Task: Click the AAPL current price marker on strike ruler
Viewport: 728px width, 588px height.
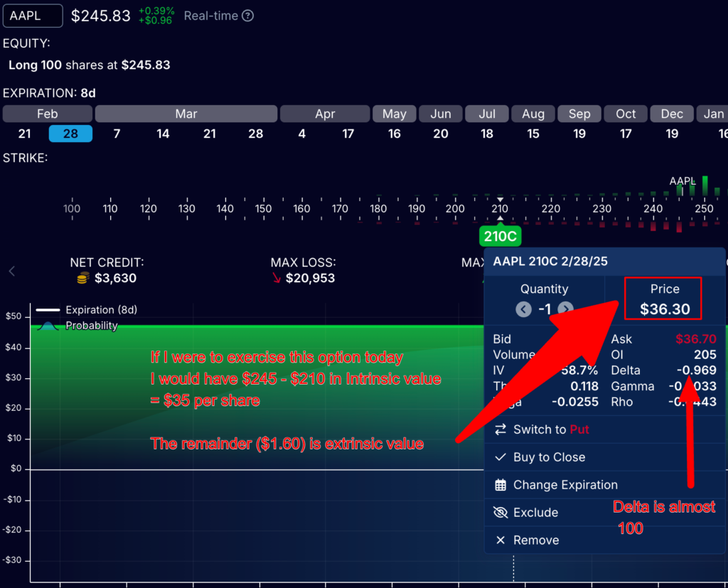Action: click(x=682, y=181)
